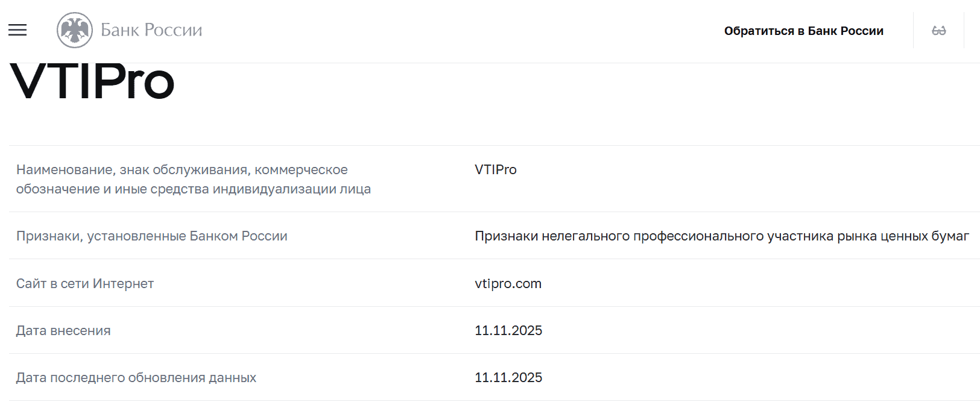
Task: Click the Дата внесения row label
Action: [x=63, y=330]
